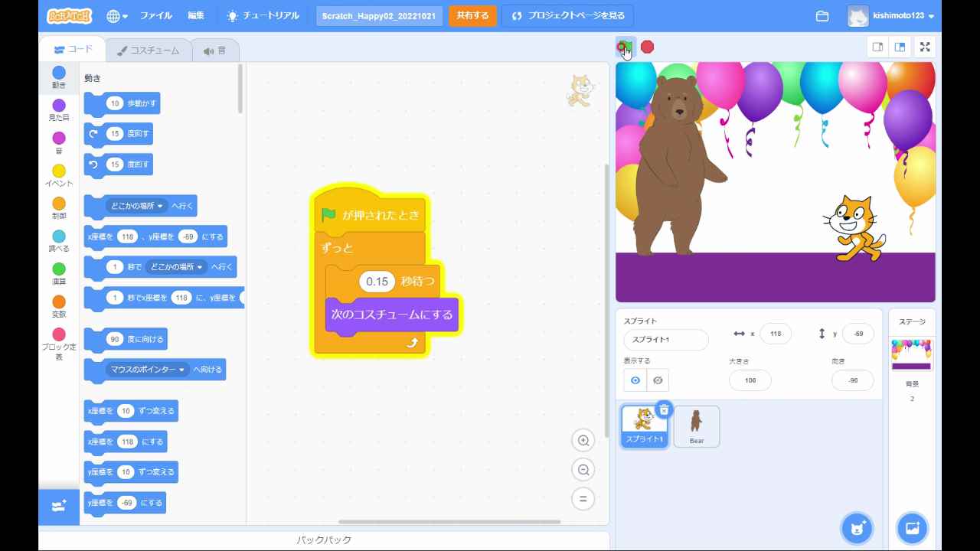Select 変数 variables category

pos(59,306)
